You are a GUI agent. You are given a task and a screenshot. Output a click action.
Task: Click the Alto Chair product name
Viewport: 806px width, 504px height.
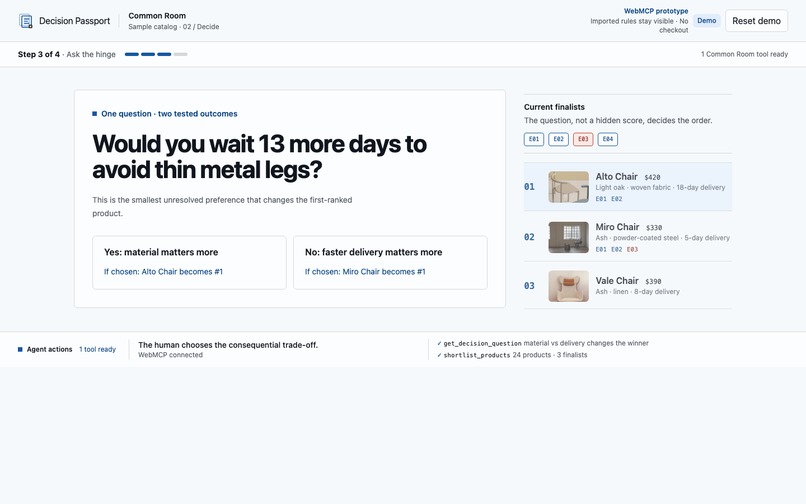click(x=616, y=176)
